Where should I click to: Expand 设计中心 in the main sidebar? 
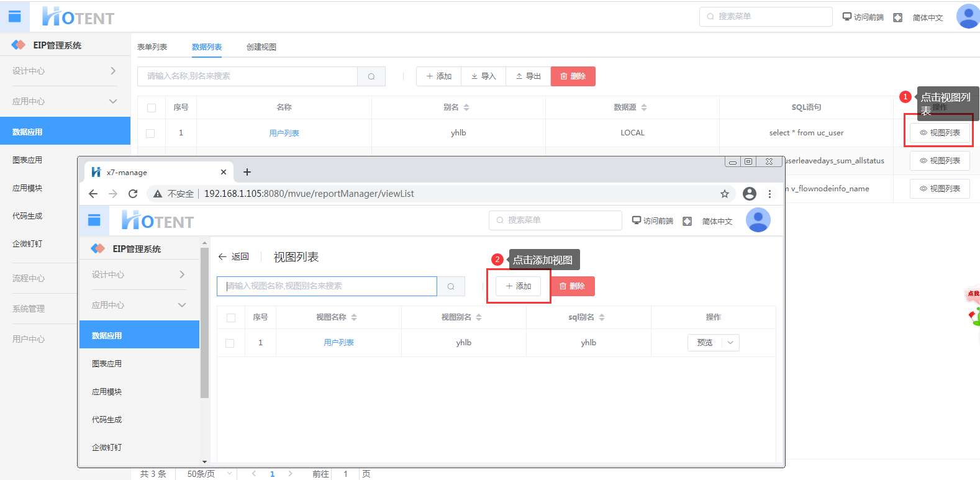(65, 71)
